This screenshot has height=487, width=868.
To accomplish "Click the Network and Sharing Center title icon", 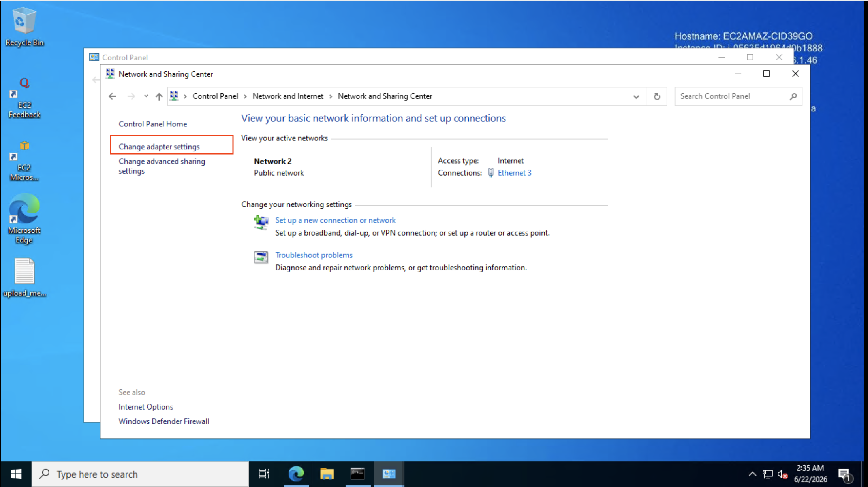I will click(x=110, y=74).
